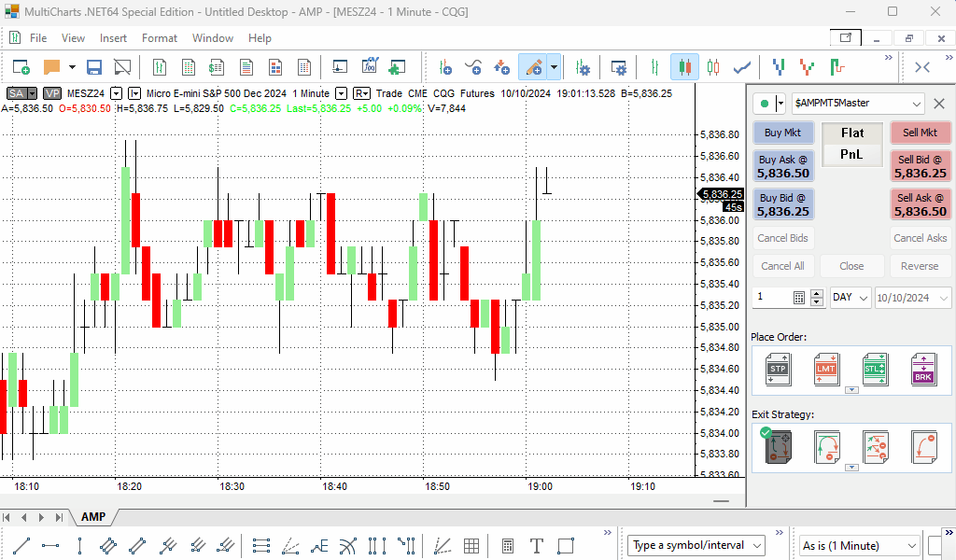956x560 pixels.
Task: Click the save workspace floppy disk icon
Action: pos(94,67)
